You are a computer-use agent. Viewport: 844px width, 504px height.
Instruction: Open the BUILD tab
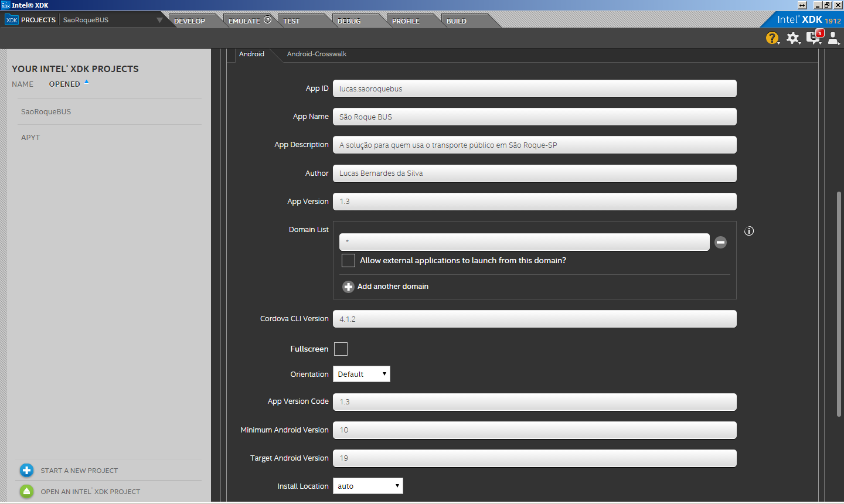(457, 21)
